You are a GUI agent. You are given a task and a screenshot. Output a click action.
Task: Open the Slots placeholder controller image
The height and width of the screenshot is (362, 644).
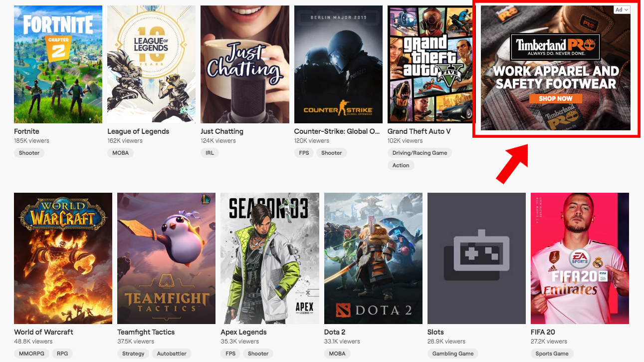[x=476, y=259]
